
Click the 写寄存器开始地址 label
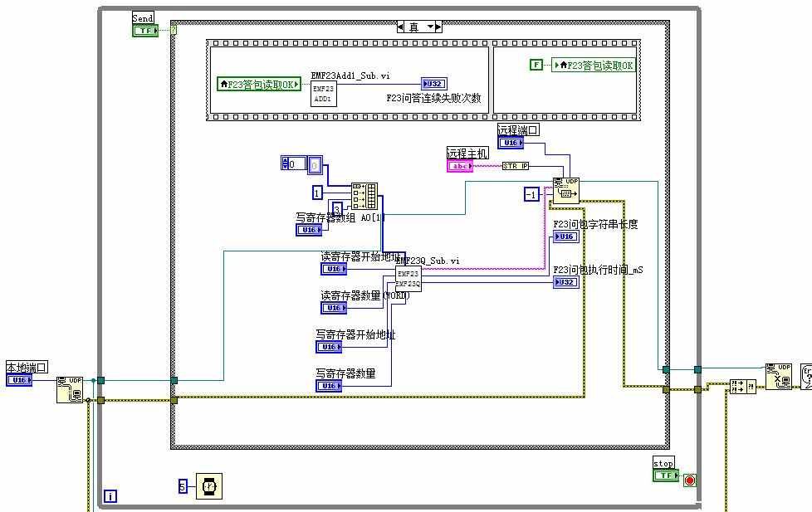coord(355,335)
